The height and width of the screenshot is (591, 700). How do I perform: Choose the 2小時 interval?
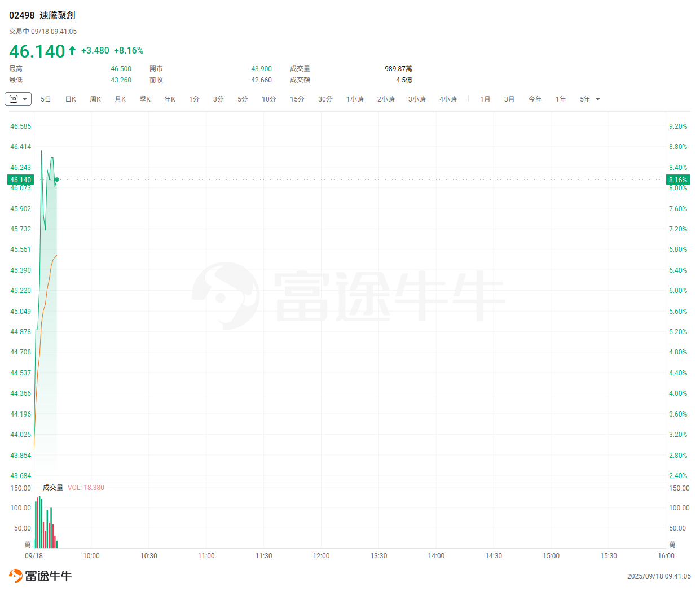tap(386, 99)
